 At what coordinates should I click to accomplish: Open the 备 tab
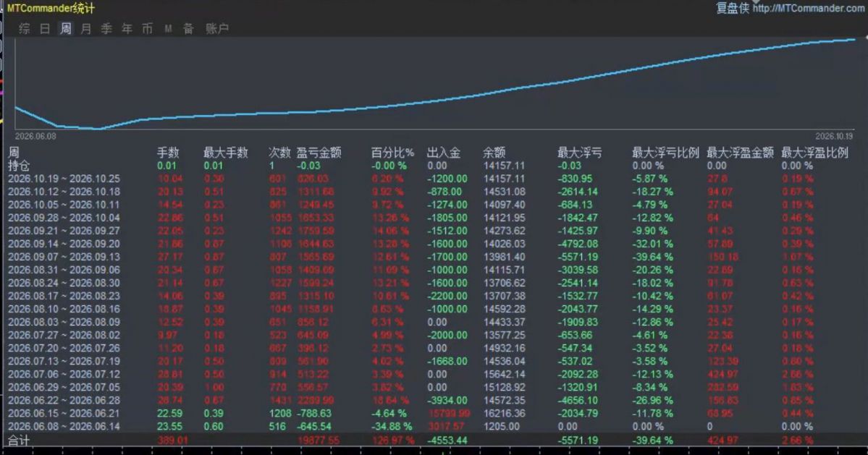pos(188,29)
